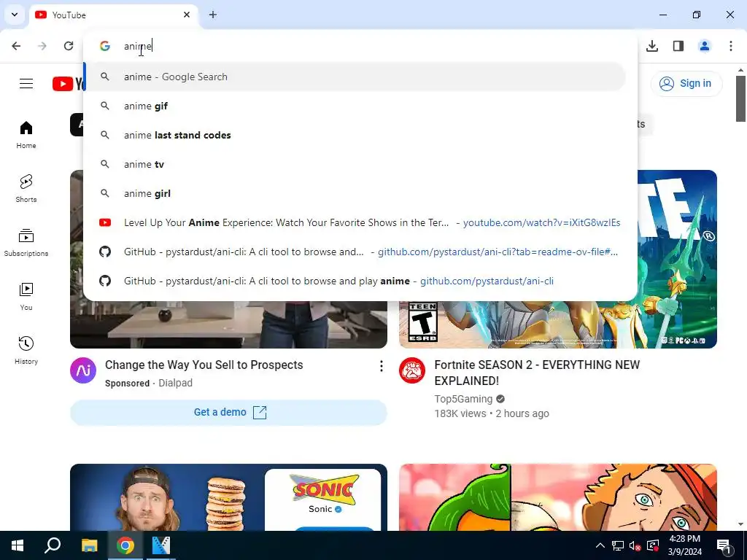Click the YouTube logo
The image size is (747, 560).
coord(68,84)
